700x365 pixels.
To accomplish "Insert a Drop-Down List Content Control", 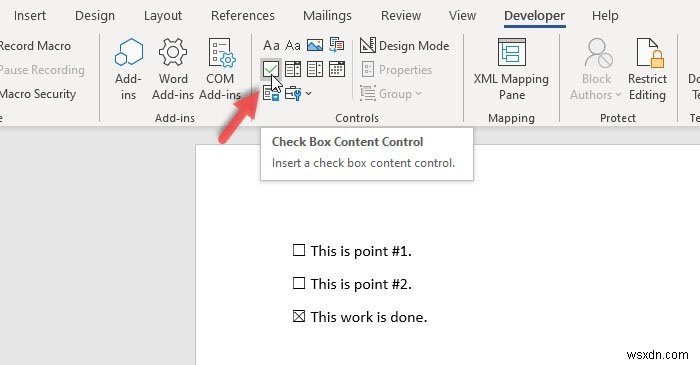I will 315,69.
